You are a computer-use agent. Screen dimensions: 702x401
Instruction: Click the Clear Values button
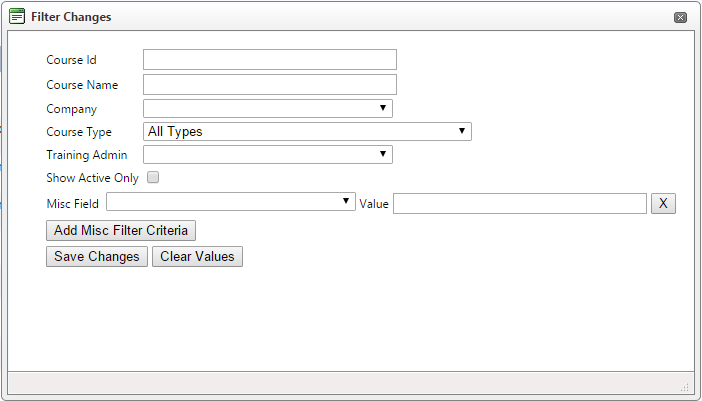pos(197,256)
